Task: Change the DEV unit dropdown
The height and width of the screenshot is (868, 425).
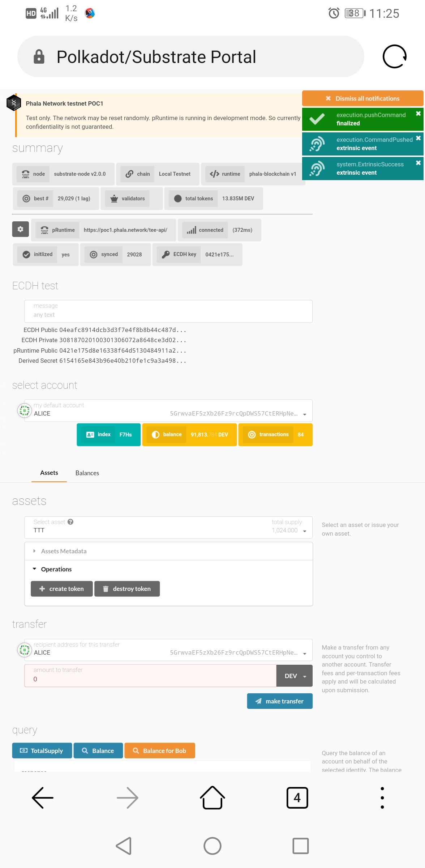Action: 294,676
